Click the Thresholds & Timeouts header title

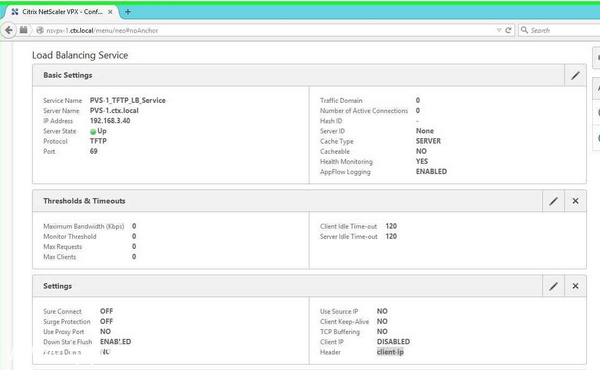(x=84, y=201)
